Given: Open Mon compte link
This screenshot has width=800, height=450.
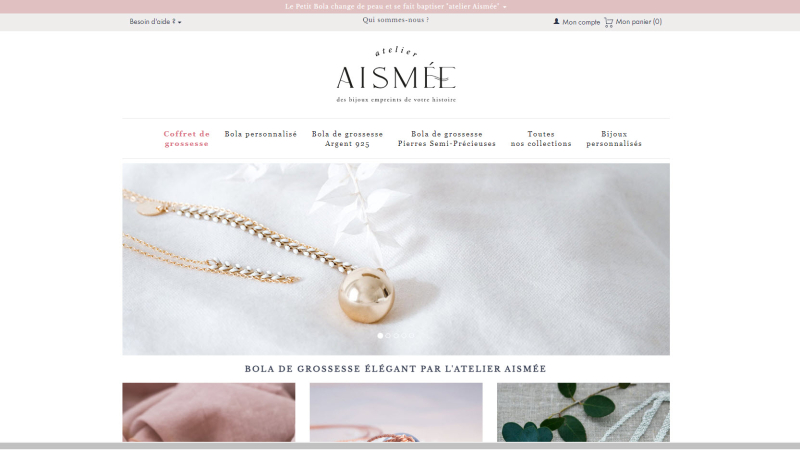Looking at the screenshot, I should 581,22.
